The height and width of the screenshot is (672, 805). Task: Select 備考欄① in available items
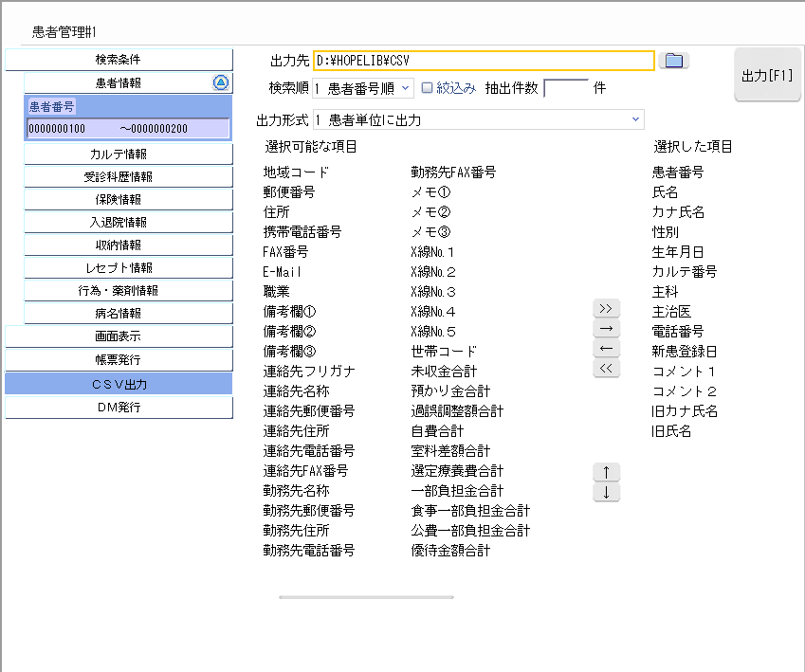pos(289,312)
